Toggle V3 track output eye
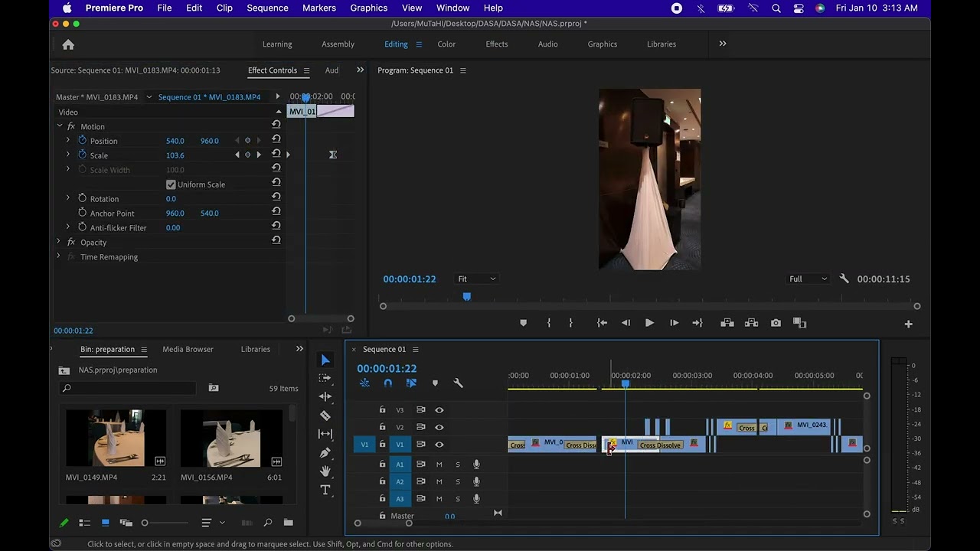980x551 pixels. coord(439,410)
